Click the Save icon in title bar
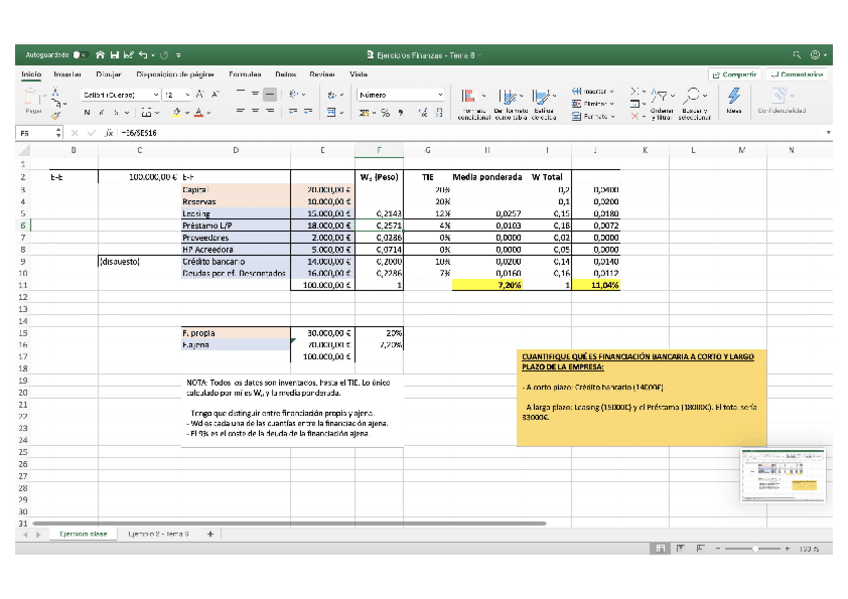 coord(114,55)
